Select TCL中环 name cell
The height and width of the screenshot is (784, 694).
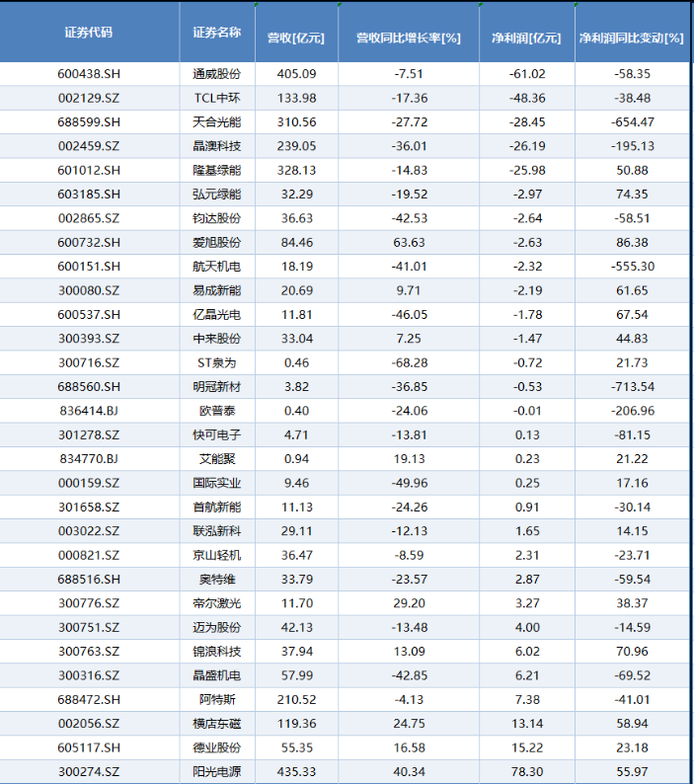(217, 98)
